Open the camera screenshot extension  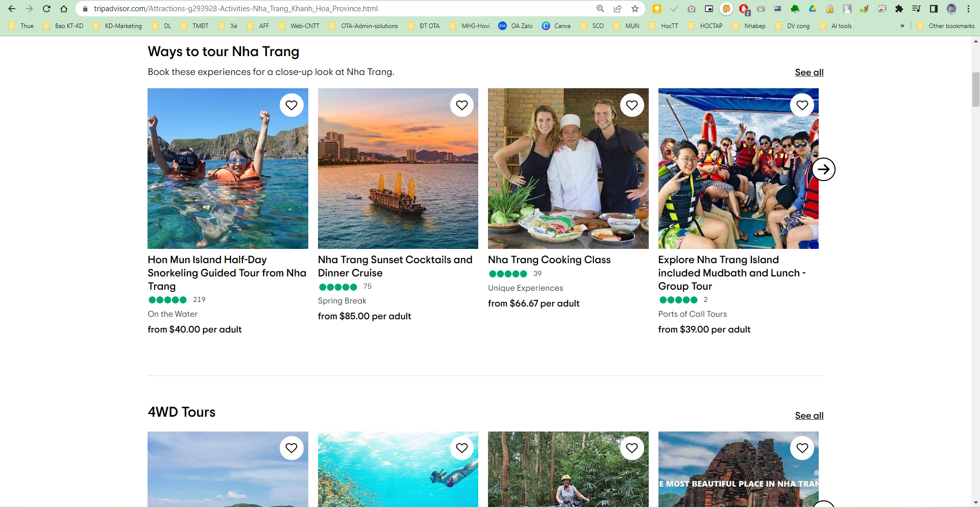coord(692,9)
